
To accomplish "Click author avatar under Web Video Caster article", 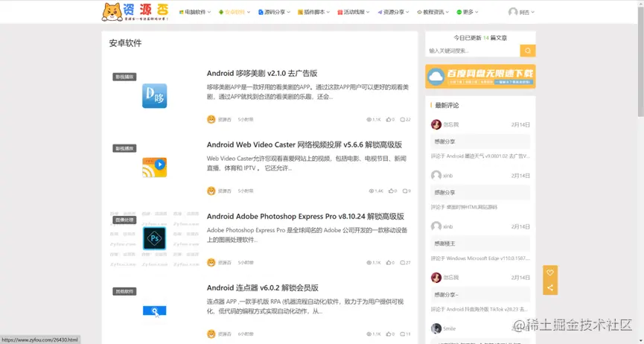I will coord(211,191).
